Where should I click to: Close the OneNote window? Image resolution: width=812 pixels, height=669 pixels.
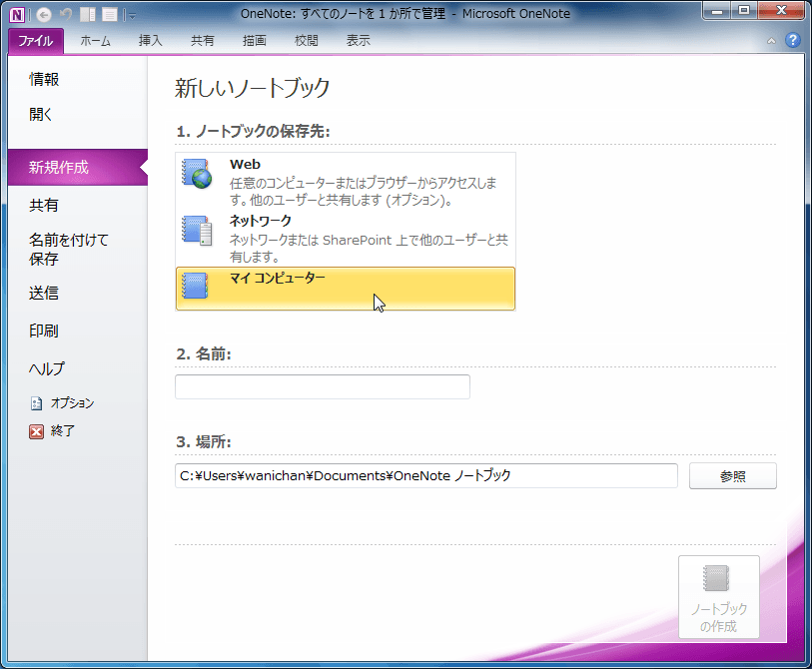coord(781,11)
